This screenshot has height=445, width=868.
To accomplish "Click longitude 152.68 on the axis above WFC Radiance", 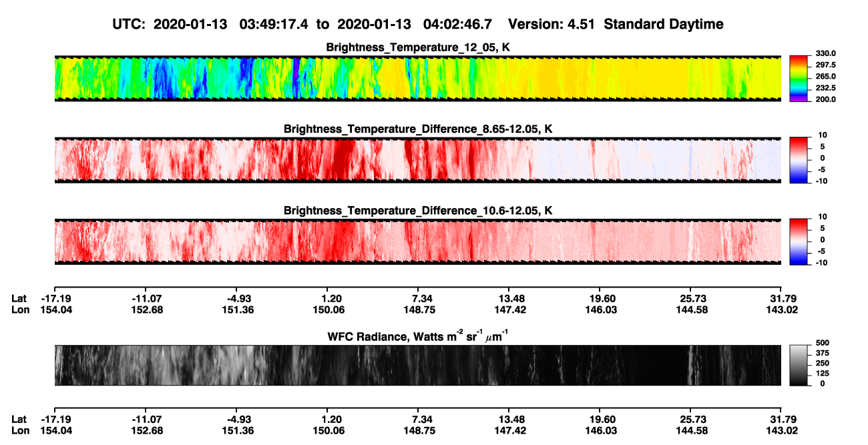I will [146, 310].
